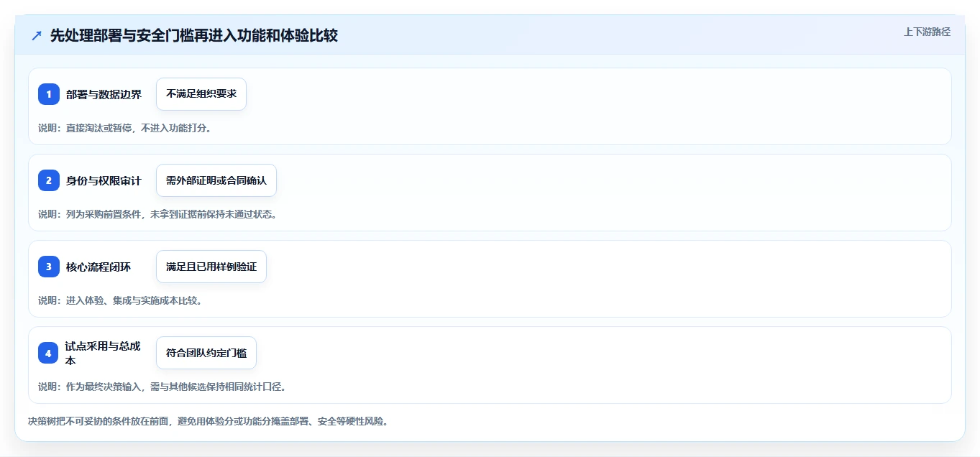Click the 符合团队约定门槛 condition chip
This screenshot has width=980, height=457.
(206, 353)
